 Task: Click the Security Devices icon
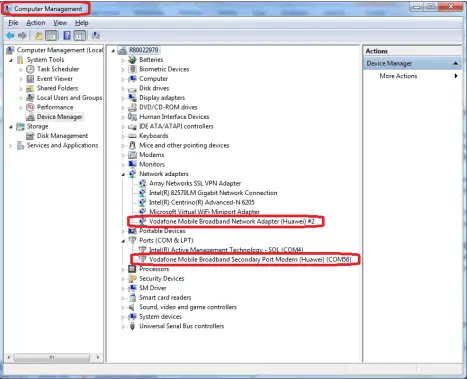[x=132, y=279]
